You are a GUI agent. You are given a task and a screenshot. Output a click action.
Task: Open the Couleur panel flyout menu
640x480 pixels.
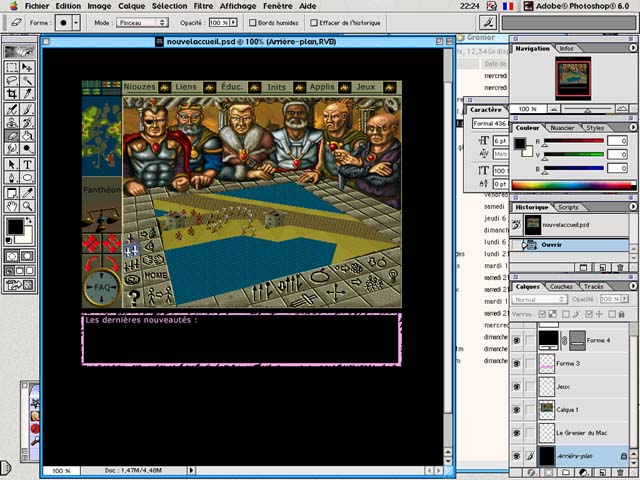[x=633, y=127]
